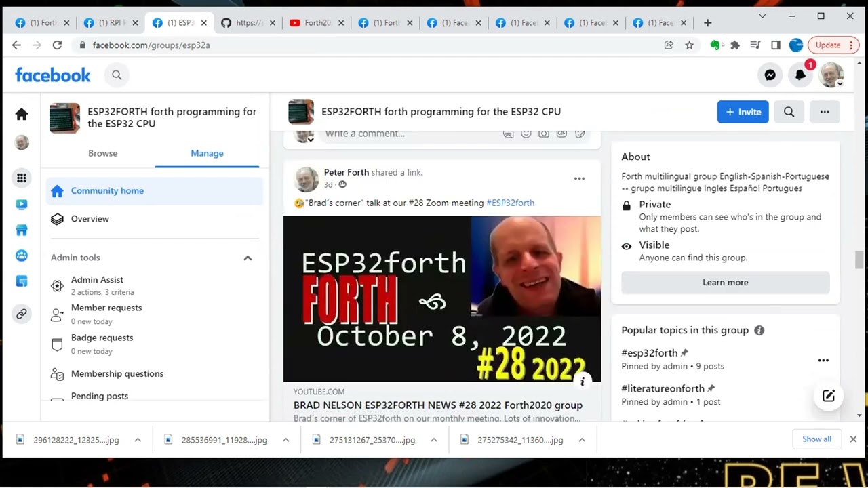Open Membership questions
This screenshot has height=488, width=868.
click(155, 373)
